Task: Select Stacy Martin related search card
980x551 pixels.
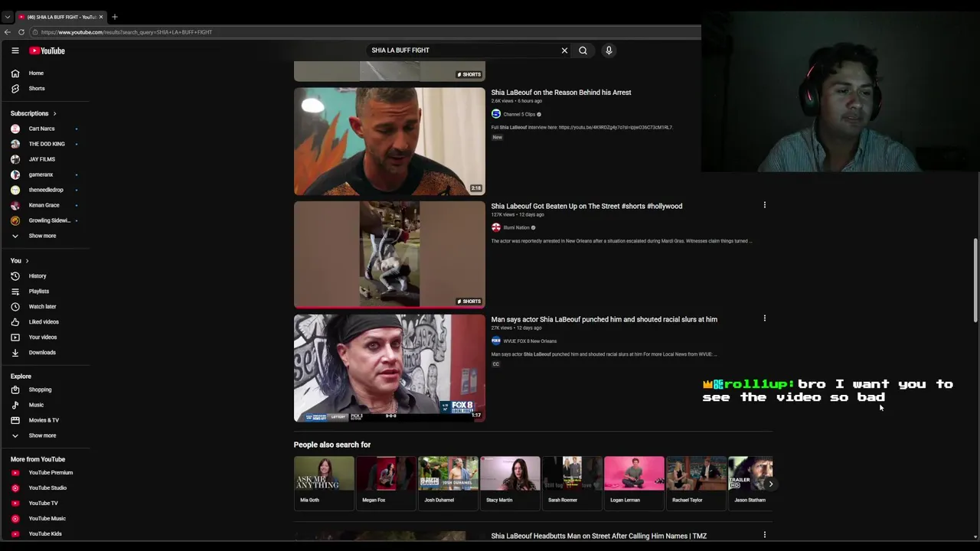Action: tap(510, 482)
